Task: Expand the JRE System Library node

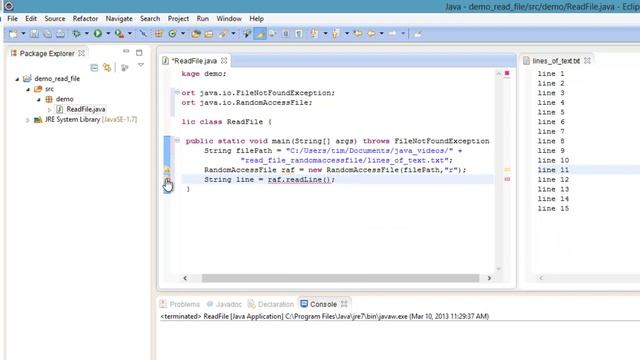Action: click(x=27, y=120)
